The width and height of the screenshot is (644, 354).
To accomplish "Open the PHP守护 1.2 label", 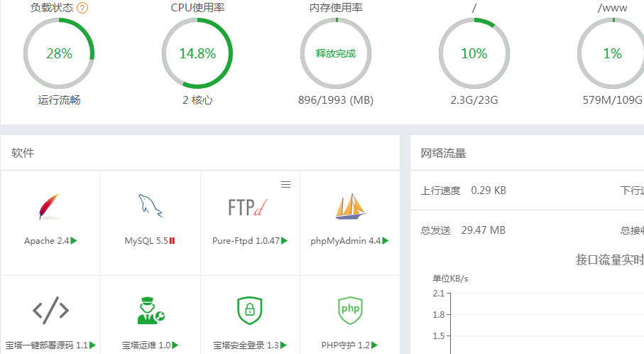I will 345,345.
